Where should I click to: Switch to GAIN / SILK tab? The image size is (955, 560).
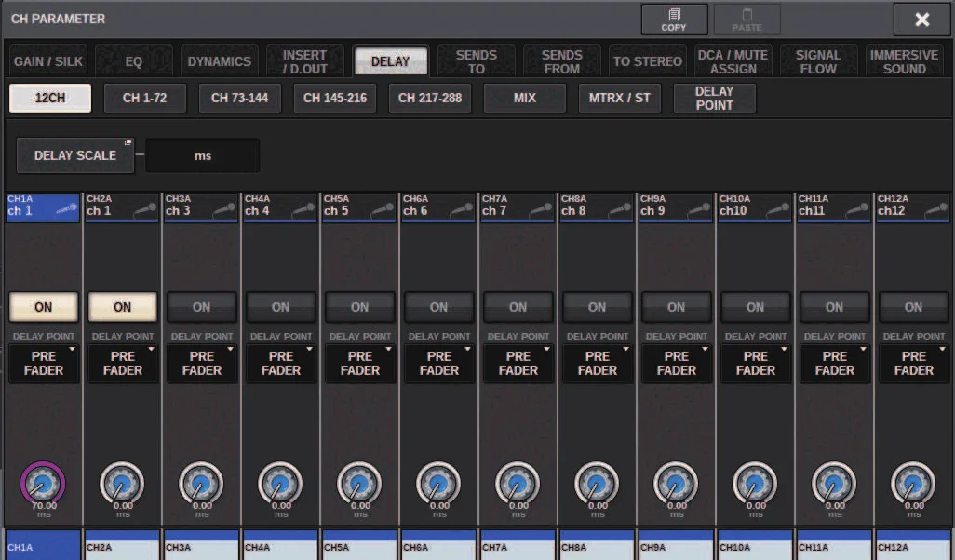(x=48, y=61)
